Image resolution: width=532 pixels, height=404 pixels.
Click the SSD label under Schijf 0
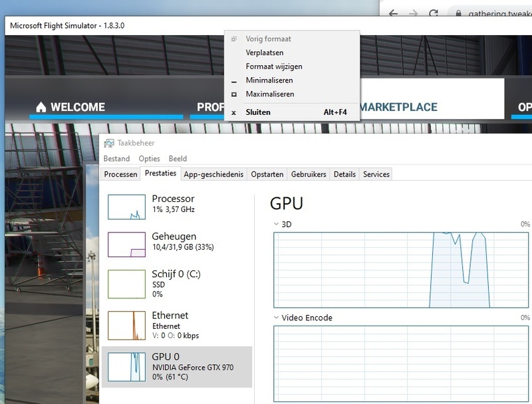coord(158,284)
